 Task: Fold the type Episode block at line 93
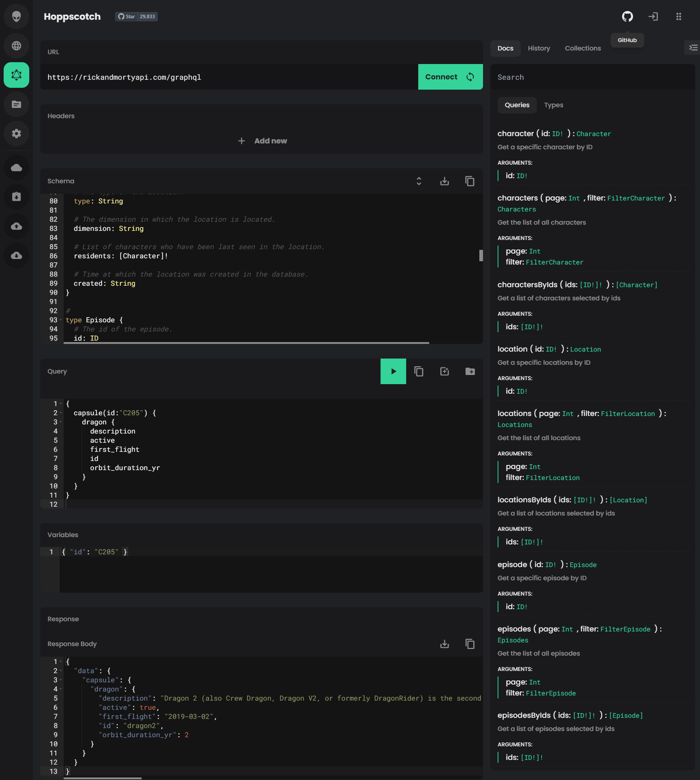(x=61, y=320)
